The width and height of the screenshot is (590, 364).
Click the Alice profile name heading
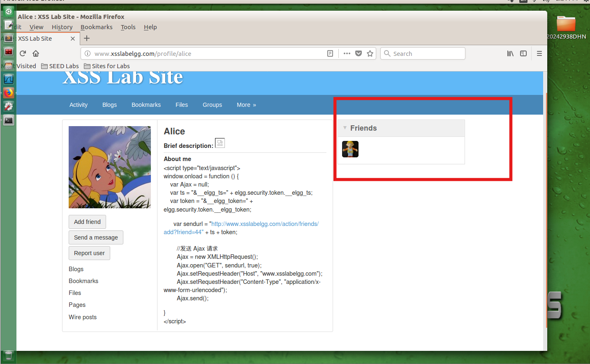(174, 131)
